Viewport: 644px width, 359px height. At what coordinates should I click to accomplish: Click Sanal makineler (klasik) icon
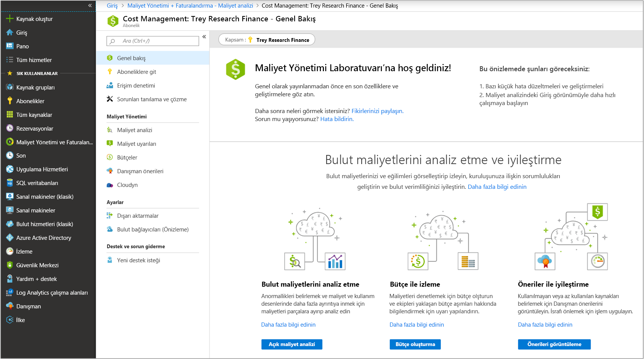click(x=10, y=196)
